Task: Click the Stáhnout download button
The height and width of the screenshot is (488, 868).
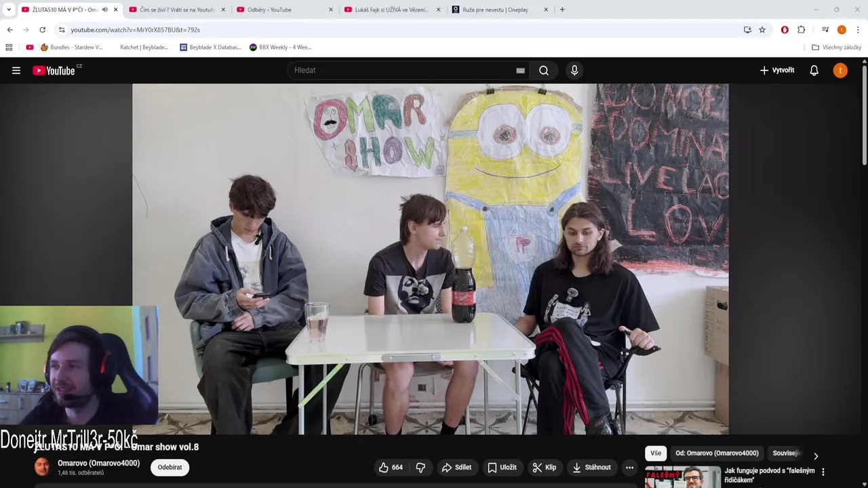Action: pyautogui.click(x=592, y=468)
